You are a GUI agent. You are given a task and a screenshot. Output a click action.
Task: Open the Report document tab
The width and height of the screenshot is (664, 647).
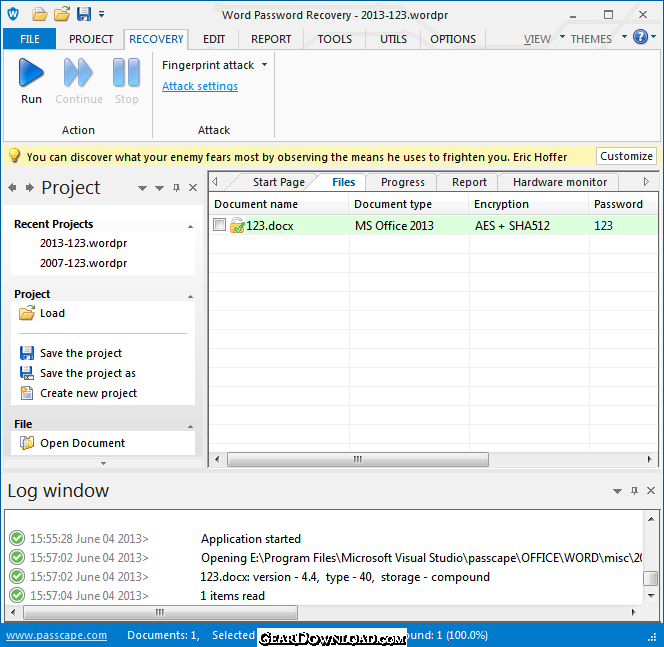[469, 182]
